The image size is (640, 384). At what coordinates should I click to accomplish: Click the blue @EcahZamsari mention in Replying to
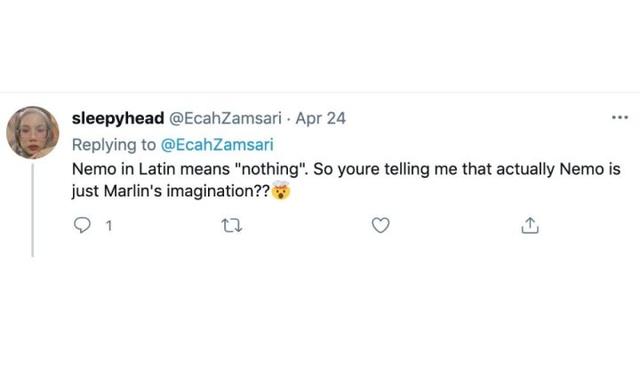[x=217, y=145]
